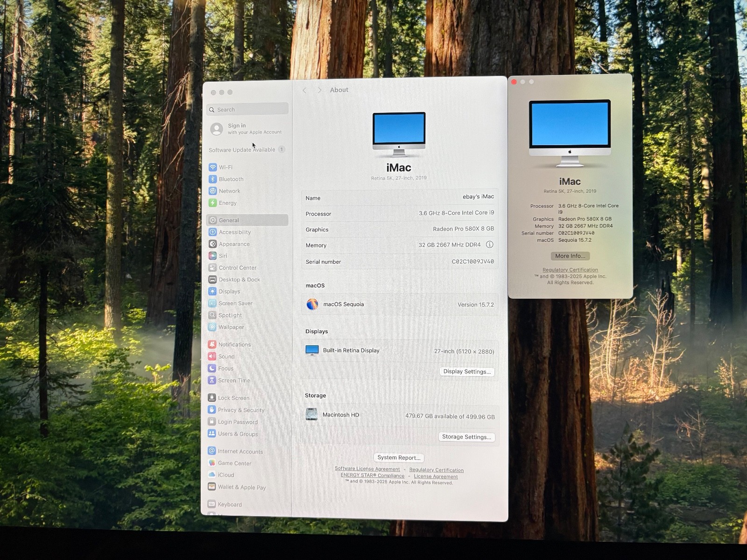Image resolution: width=747 pixels, height=560 pixels.
Task: Click the computer name ebay's iMac
Action: 478,196
